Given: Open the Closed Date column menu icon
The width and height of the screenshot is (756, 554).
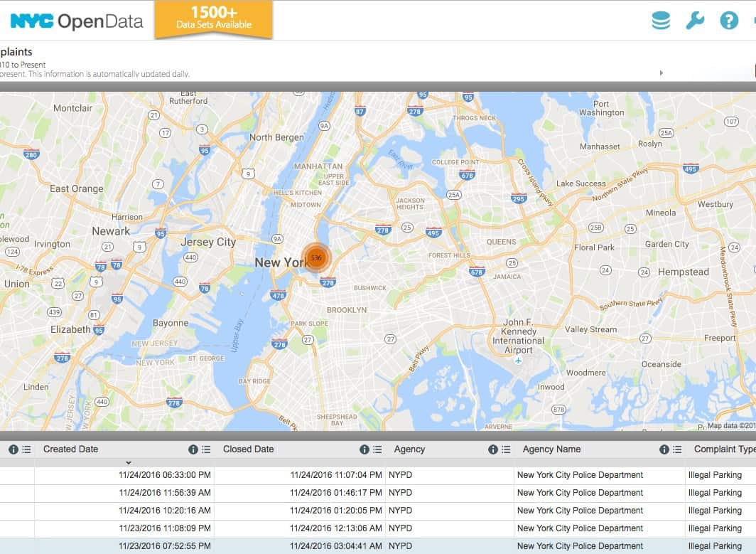Looking at the screenshot, I should [377, 449].
